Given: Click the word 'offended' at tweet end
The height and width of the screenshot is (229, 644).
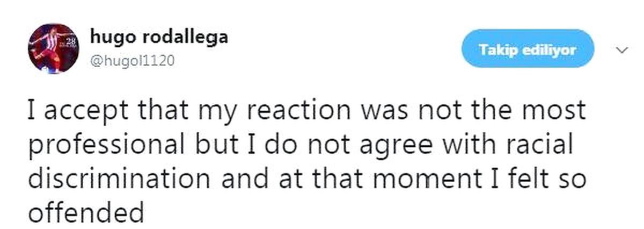Looking at the screenshot, I should coord(85,212).
